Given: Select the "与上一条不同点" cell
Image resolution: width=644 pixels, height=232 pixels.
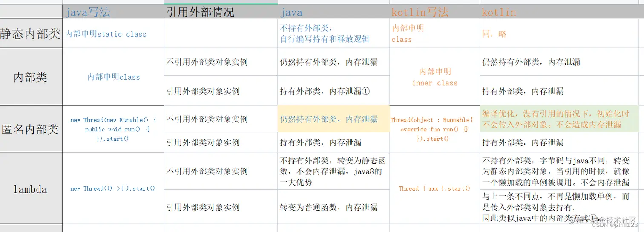Looking at the screenshot, I should tap(559, 207).
